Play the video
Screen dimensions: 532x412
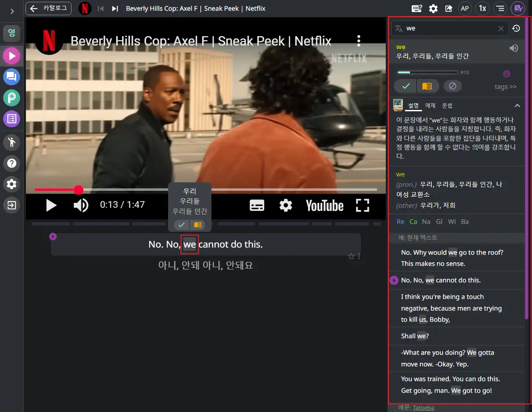pos(51,205)
